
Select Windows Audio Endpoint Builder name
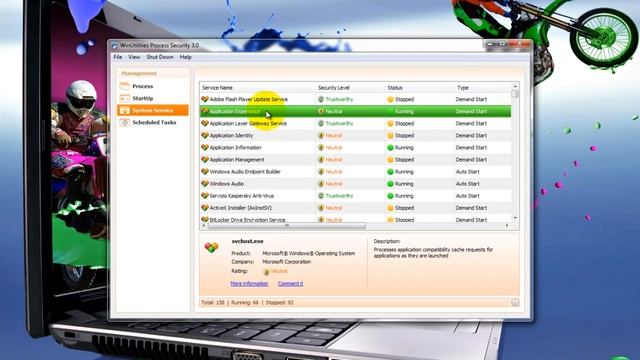click(245, 172)
